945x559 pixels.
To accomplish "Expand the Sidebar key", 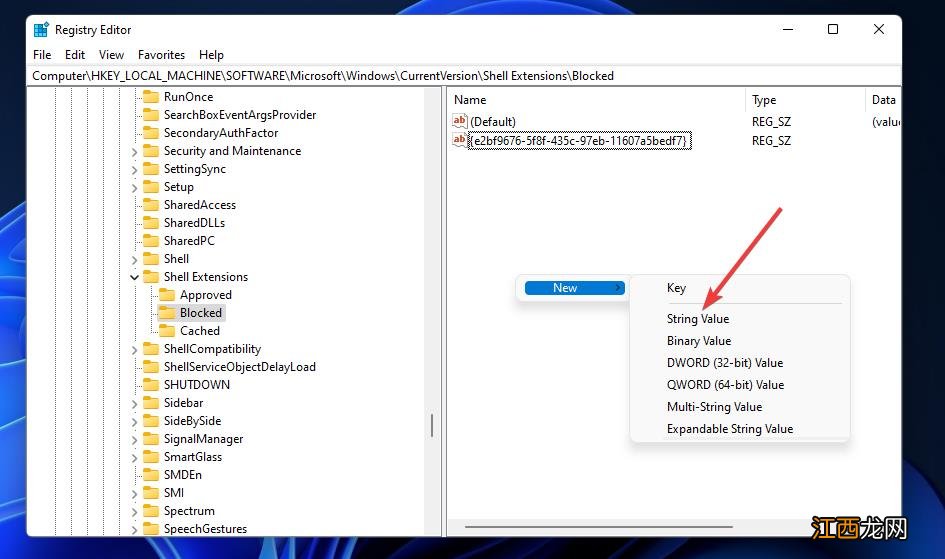I will [134, 404].
